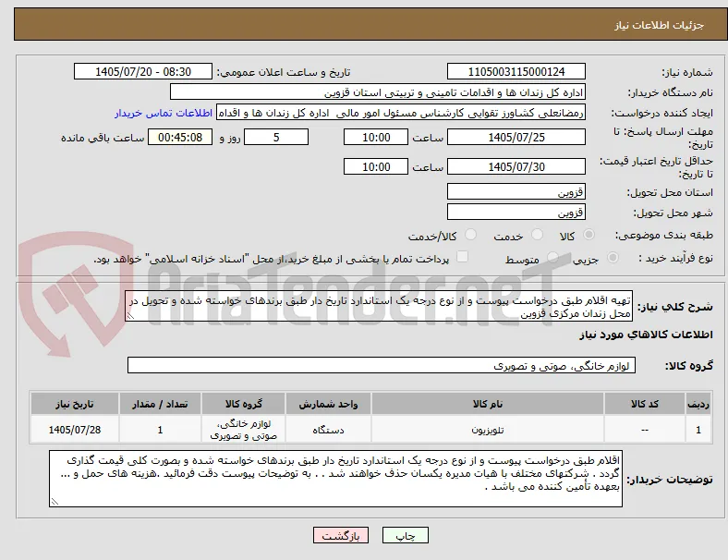Viewport: 728px width, 560px height.
Task: Click the شرح کلی نیاز description textarea
Action: click(379, 307)
